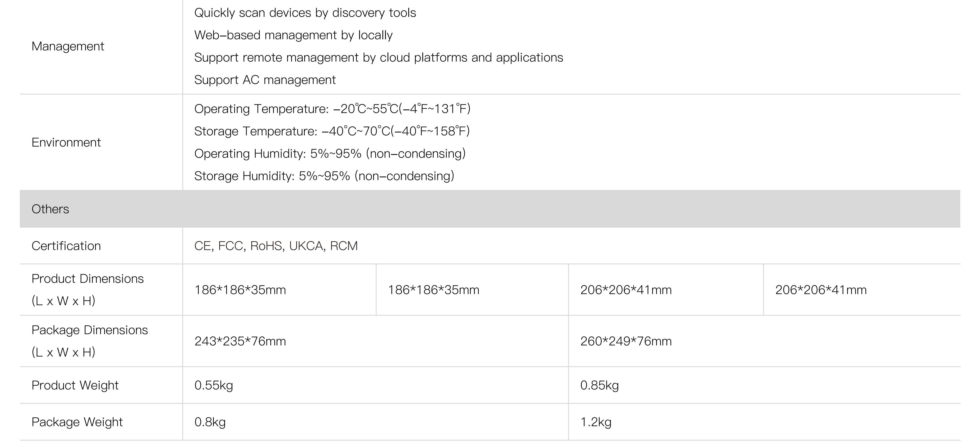
Task: Click 'Support AC management' text
Action: coord(265,80)
